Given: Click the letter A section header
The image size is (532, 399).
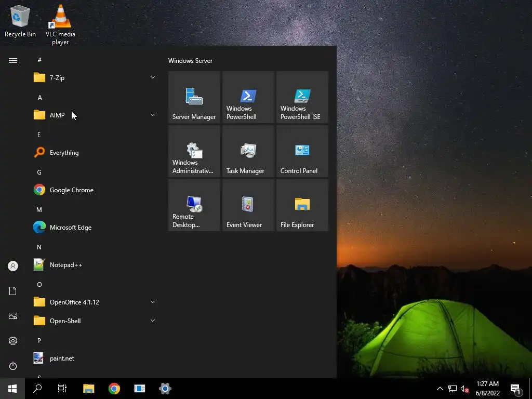Looking at the screenshot, I should click(x=39, y=97).
